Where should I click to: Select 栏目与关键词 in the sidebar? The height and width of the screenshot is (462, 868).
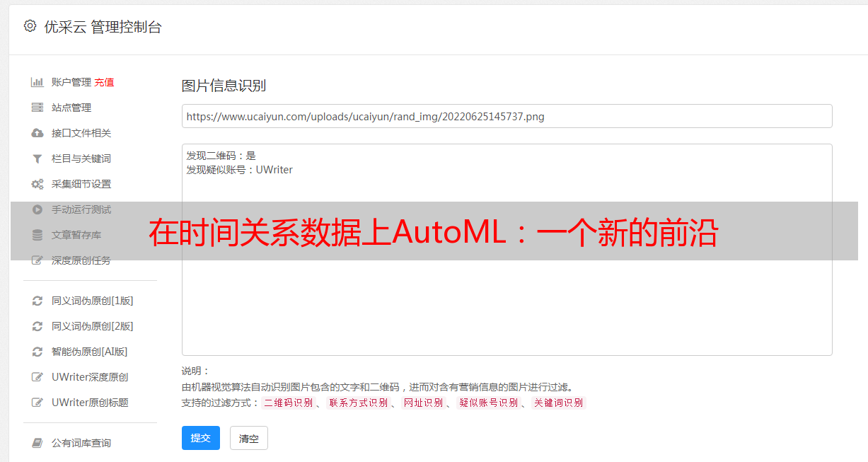tap(81, 158)
